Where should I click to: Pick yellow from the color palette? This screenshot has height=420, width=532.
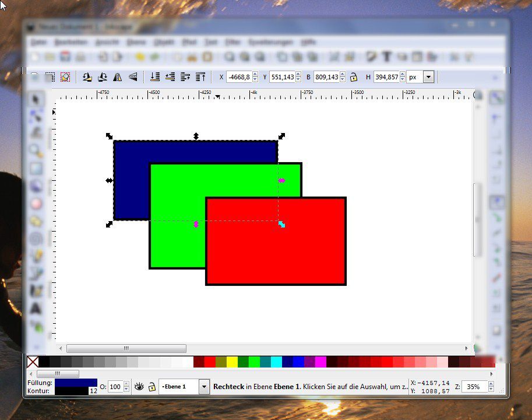pos(232,362)
